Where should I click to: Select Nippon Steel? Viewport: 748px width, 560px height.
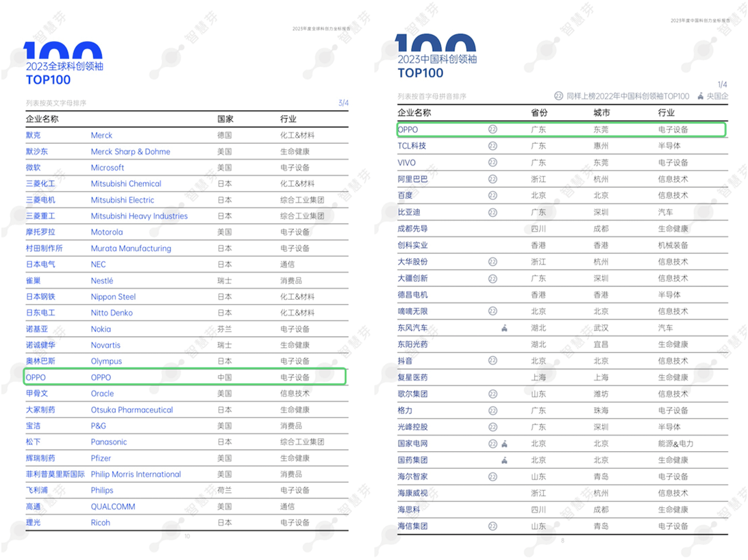113,297
